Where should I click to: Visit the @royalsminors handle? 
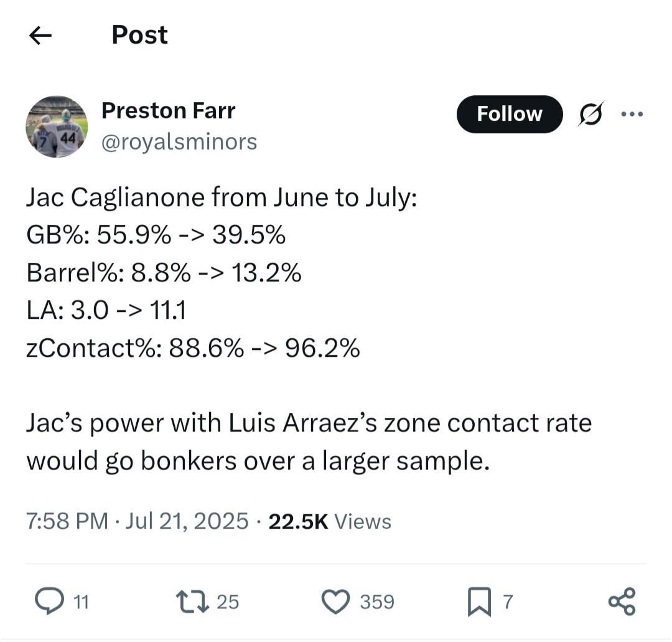(179, 142)
